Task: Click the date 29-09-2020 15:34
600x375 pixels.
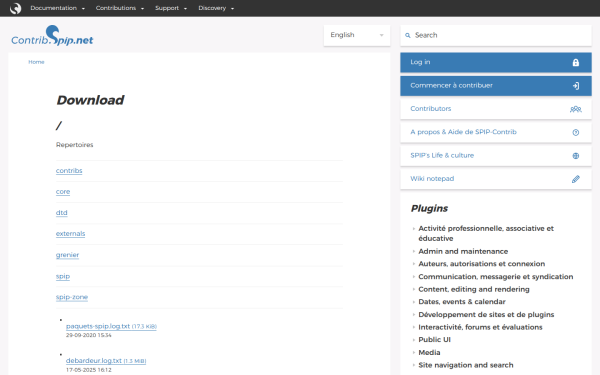Action: point(89,335)
